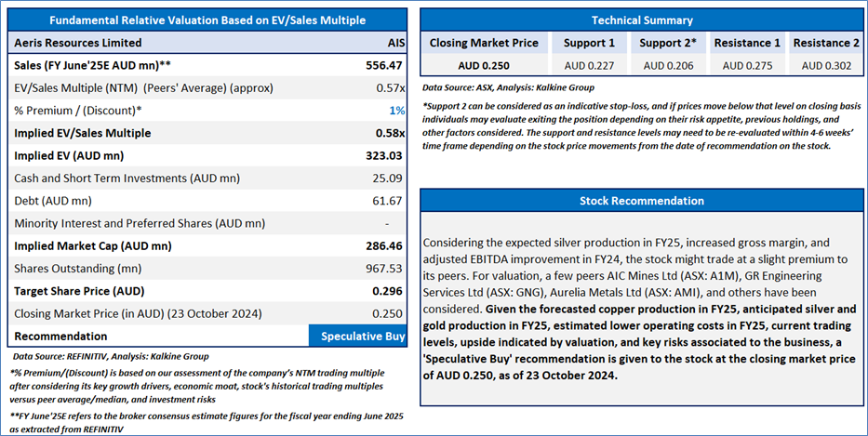Select the 'Aeris Resources Limited' company name

point(78,43)
